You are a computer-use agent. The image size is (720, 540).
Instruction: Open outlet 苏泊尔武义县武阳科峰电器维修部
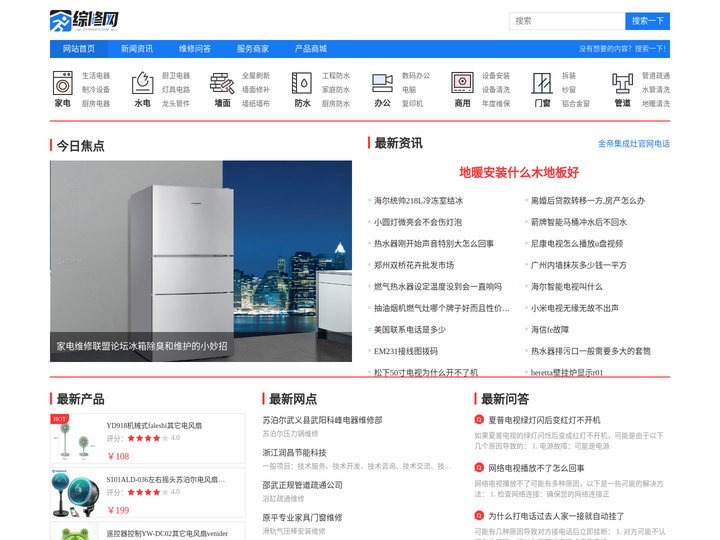[322, 420]
